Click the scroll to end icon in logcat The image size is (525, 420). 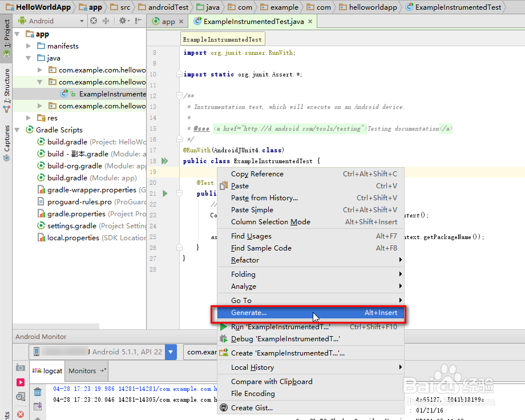tap(38, 406)
